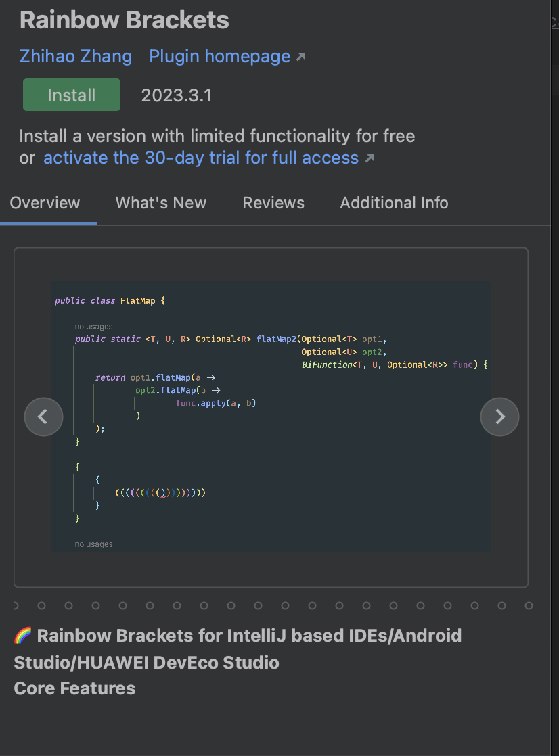Viewport: 559px width, 756px height.
Task: Click the Rainbow Brackets title
Action: (x=124, y=20)
